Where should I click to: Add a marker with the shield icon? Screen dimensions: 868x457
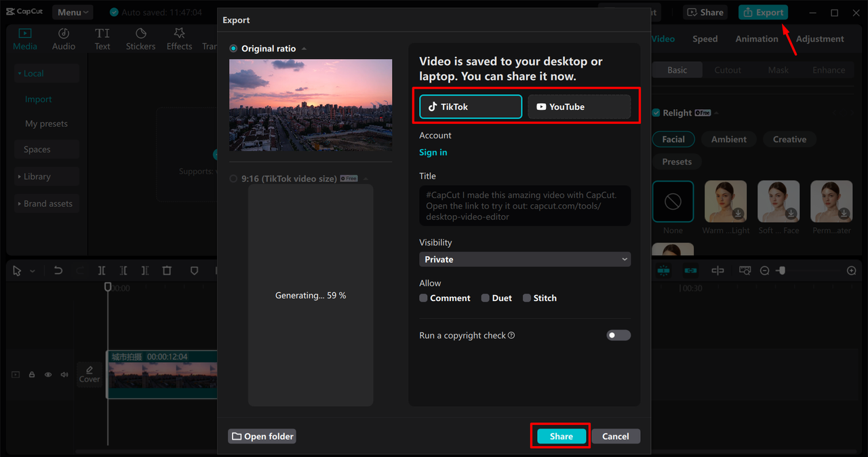pyautogui.click(x=194, y=271)
